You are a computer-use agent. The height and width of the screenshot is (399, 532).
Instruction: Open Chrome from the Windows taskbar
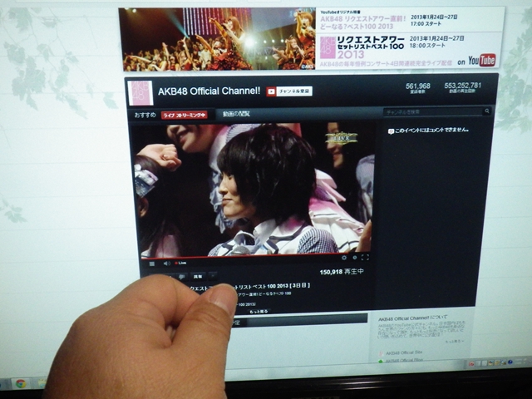pyautogui.click(x=20, y=384)
